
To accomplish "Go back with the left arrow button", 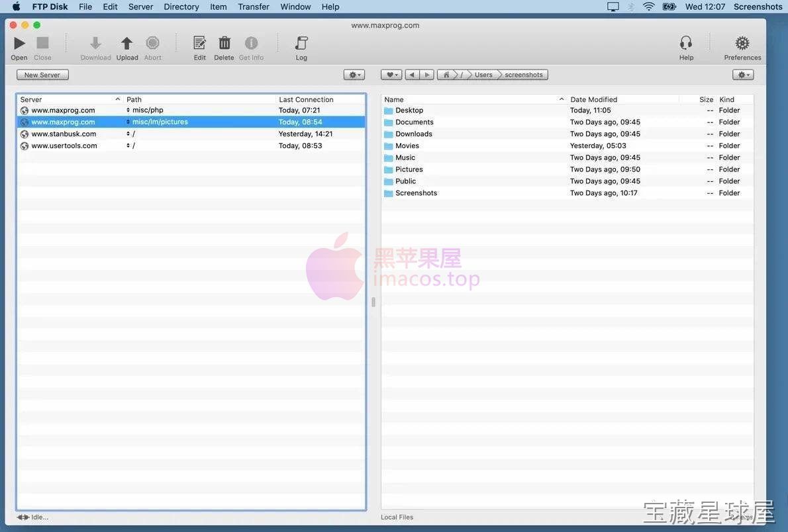I will tap(412, 75).
